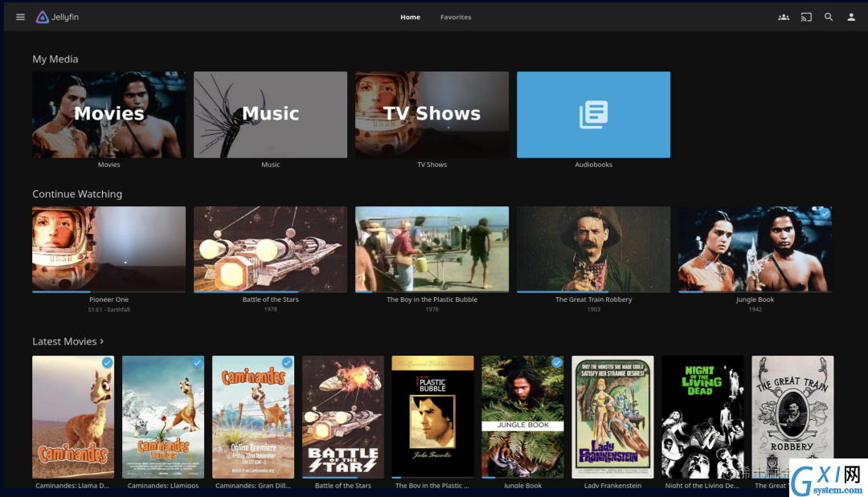Open S1:E1 - Earthfall episode link
Image resolution: width=868 pixels, height=497 pixels.
click(x=109, y=310)
